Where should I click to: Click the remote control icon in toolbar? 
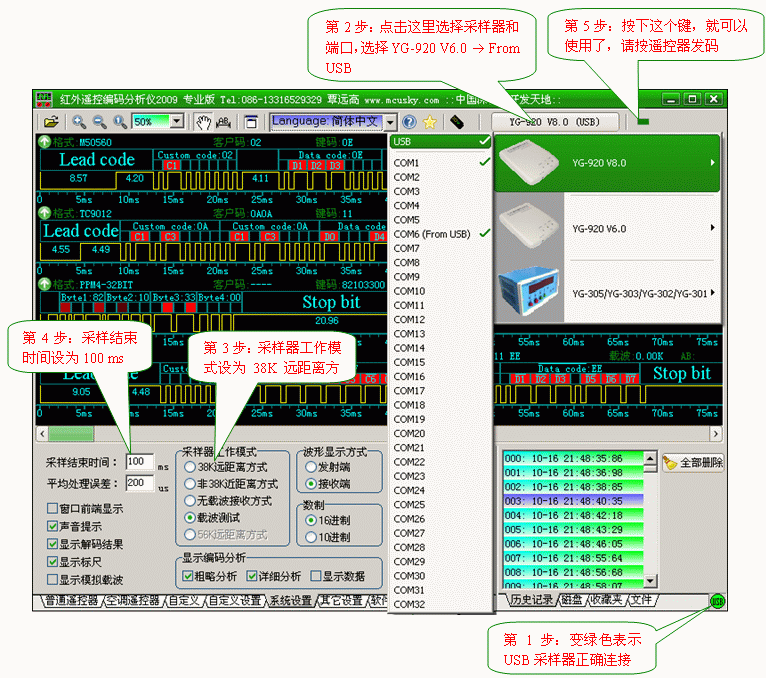(456, 121)
